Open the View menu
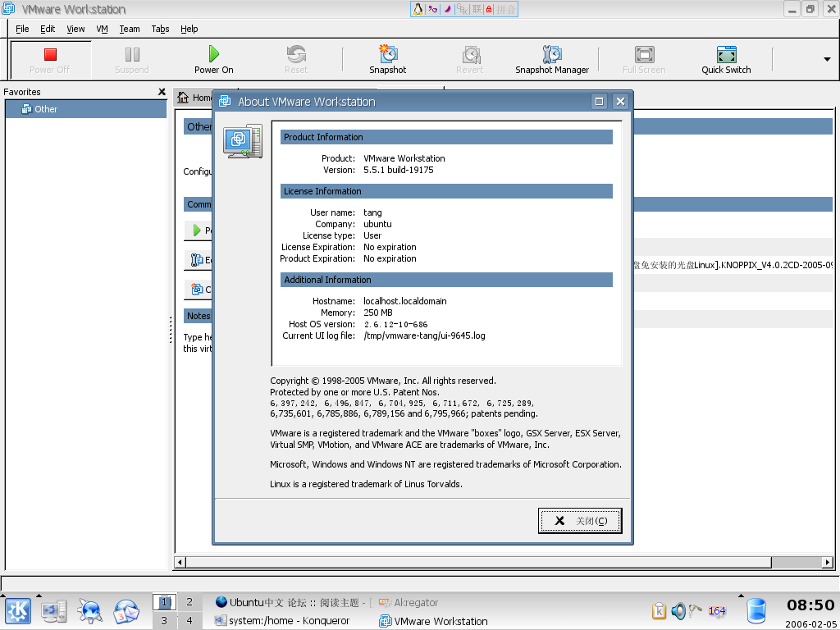 (x=75, y=29)
